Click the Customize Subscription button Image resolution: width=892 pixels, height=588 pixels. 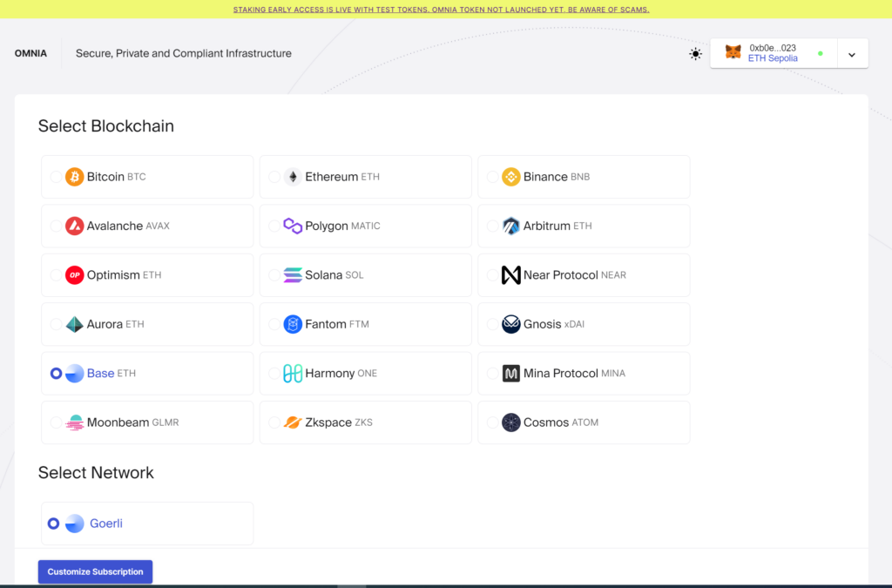[x=95, y=571]
